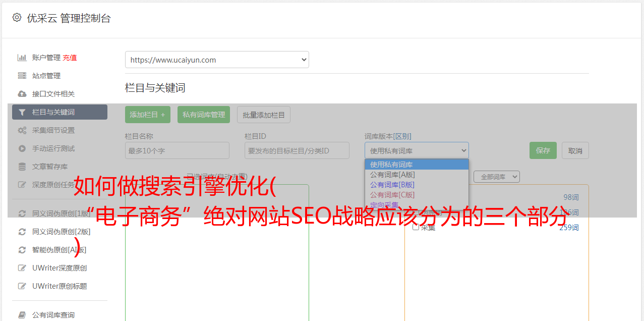Click the refresh icon for 智能伪原创[AI版]

tap(22, 250)
